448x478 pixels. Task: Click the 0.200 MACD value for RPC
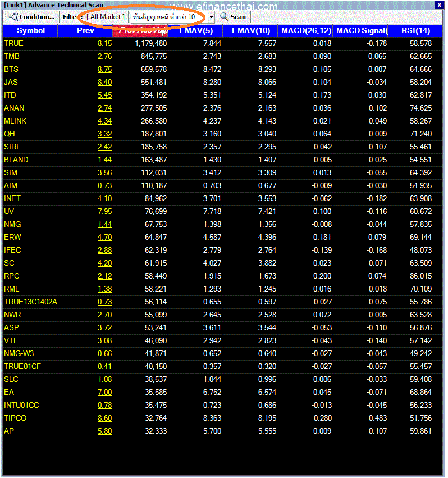[x=322, y=276]
